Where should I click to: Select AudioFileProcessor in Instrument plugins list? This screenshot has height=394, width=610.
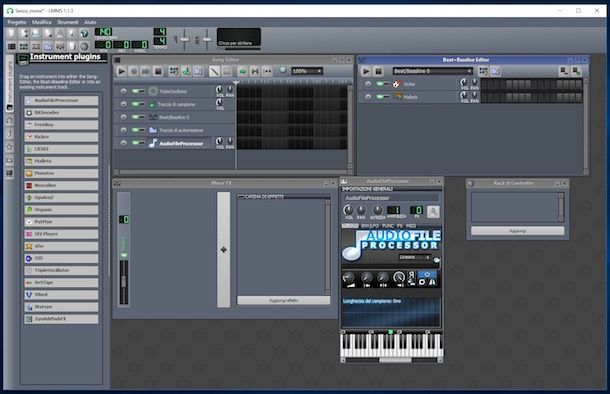pos(61,100)
